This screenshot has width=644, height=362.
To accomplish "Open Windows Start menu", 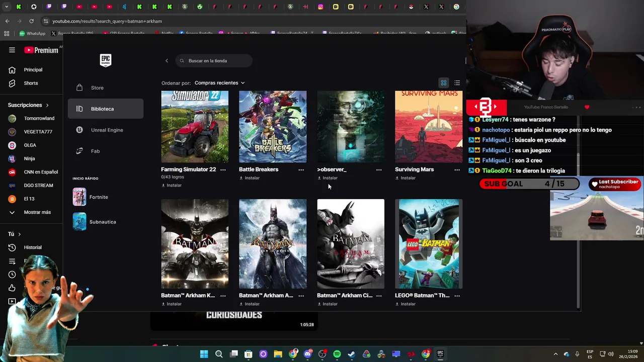I will tap(204, 354).
